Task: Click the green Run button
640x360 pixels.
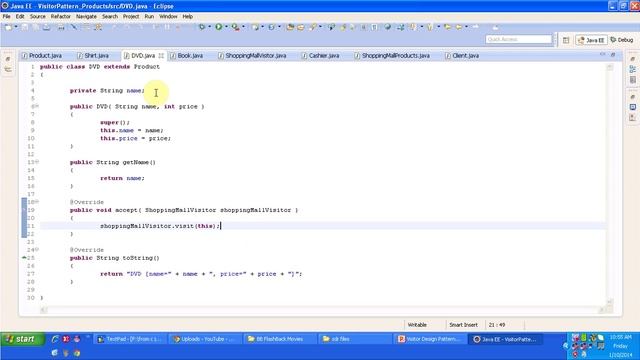Action: click(x=219, y=27)
